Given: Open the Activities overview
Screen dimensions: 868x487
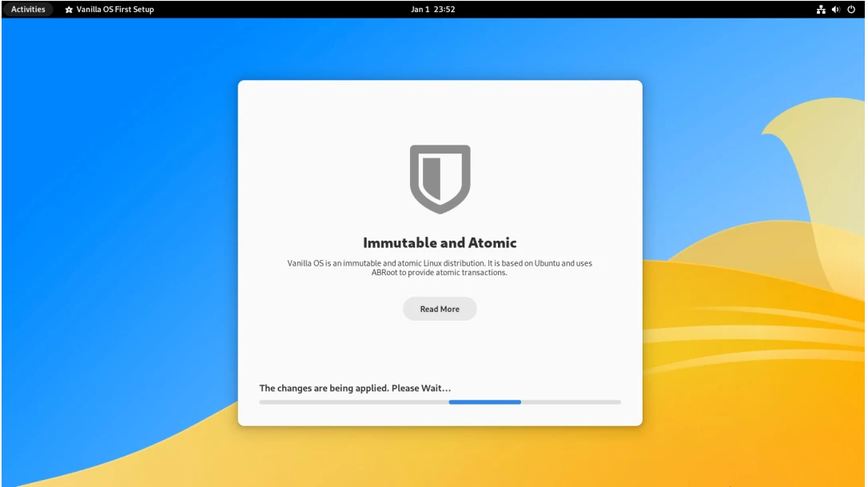Looking at the screenshot, I should pos(28,10).
